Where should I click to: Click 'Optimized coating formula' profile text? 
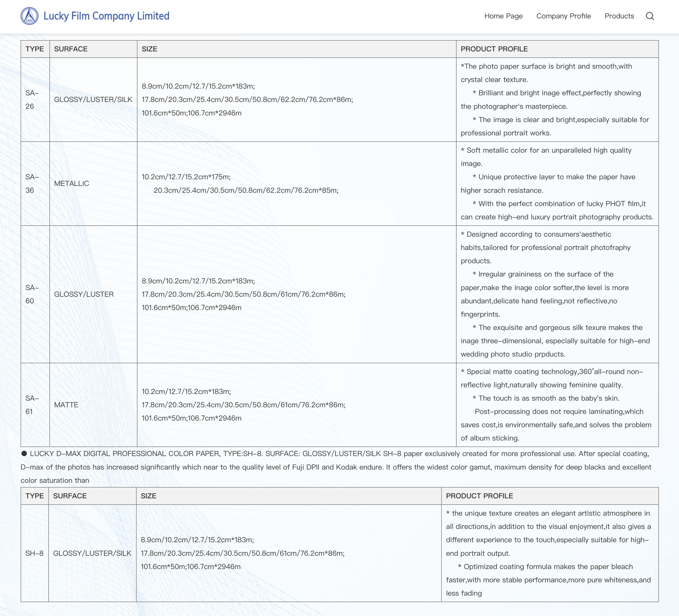click(548, 580)
